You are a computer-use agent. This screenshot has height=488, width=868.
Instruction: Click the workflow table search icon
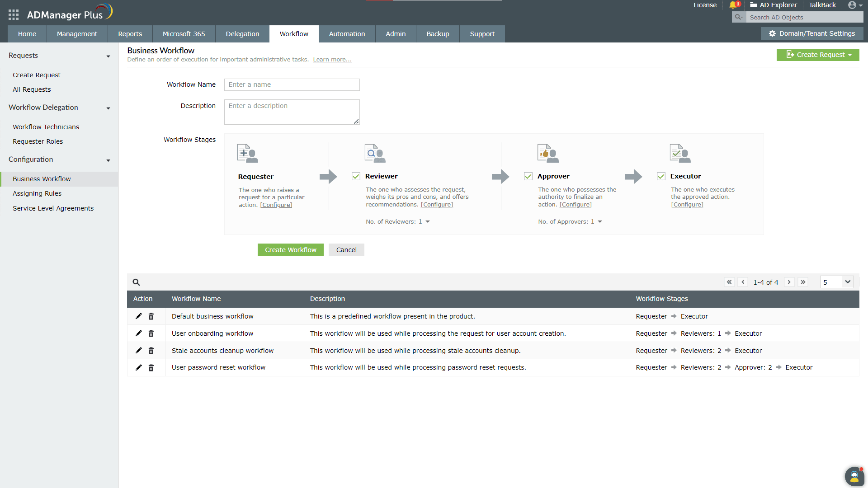click(136, 282)
